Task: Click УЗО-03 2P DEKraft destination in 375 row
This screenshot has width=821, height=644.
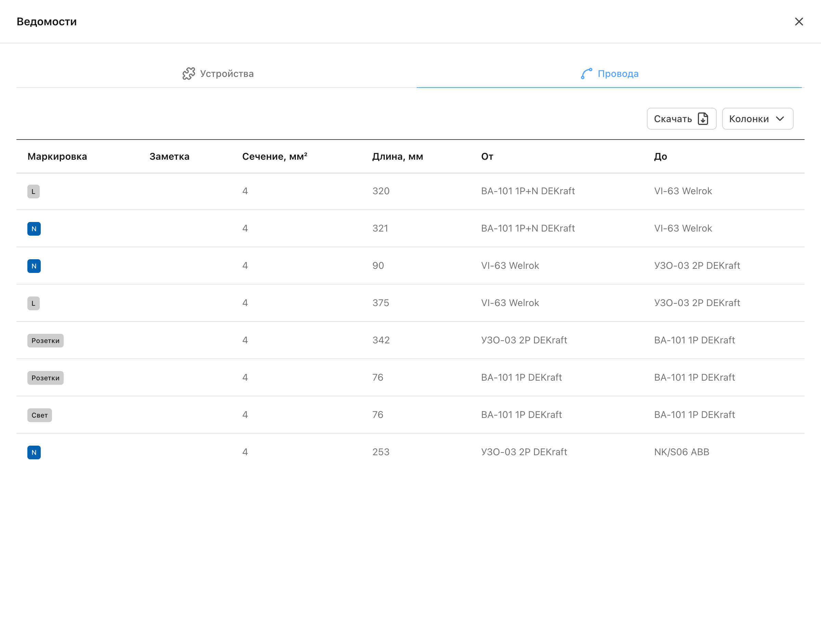Action: 697,303
